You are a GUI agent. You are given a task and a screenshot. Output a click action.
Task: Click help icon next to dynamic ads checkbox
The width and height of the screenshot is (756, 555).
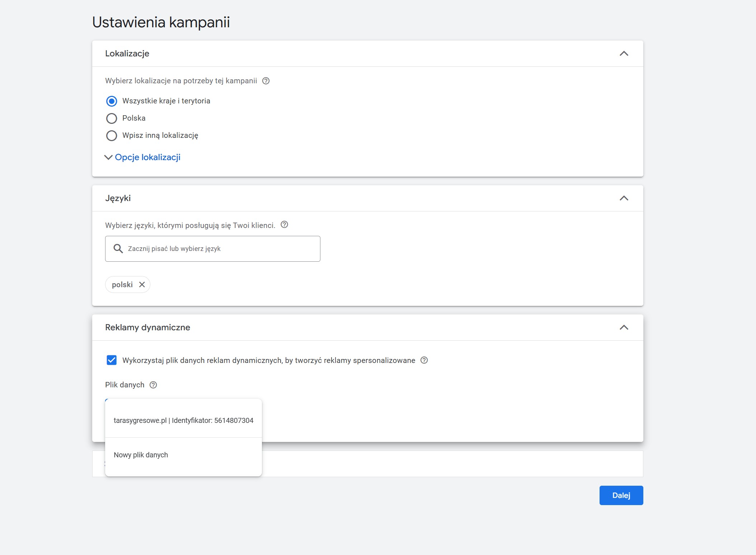424,360
